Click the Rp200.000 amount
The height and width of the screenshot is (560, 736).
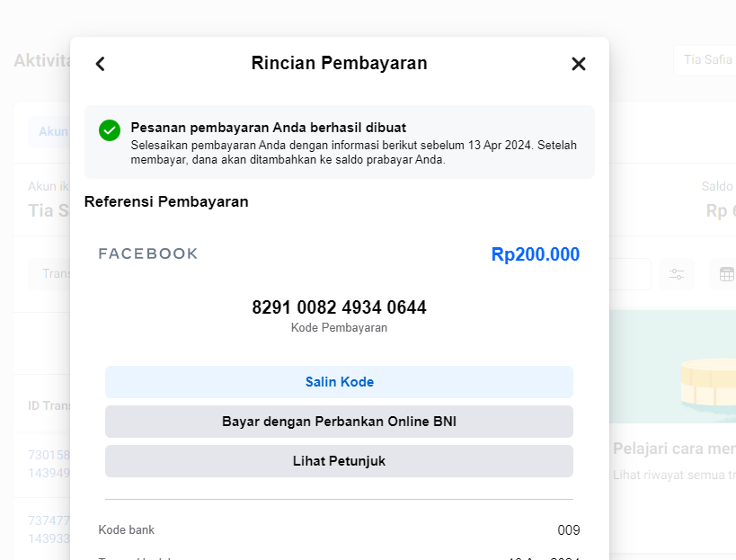click(535, 254)
